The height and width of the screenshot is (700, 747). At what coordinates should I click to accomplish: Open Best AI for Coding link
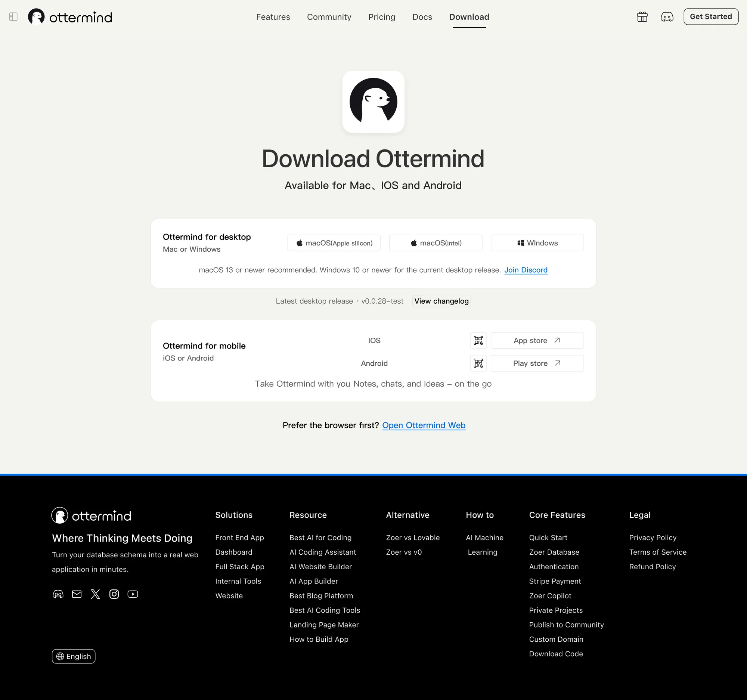point(320,538)
